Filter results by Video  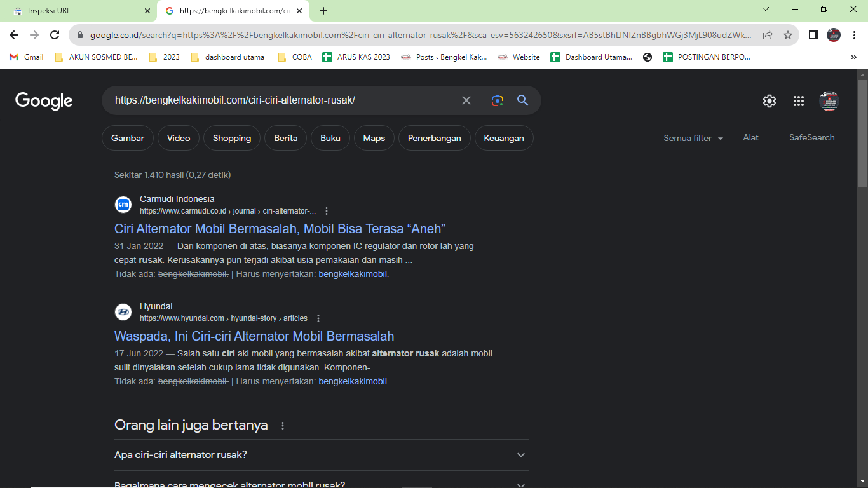(179, 138)
